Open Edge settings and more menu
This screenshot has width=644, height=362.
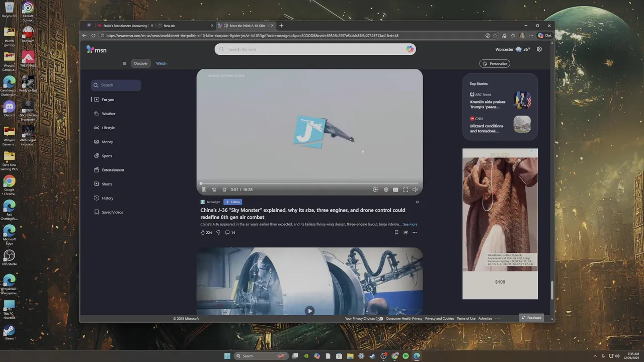point(530,36)
